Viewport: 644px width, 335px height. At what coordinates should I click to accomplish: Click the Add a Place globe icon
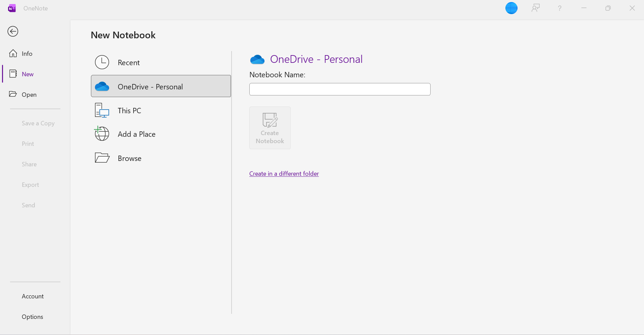(102, 133)
